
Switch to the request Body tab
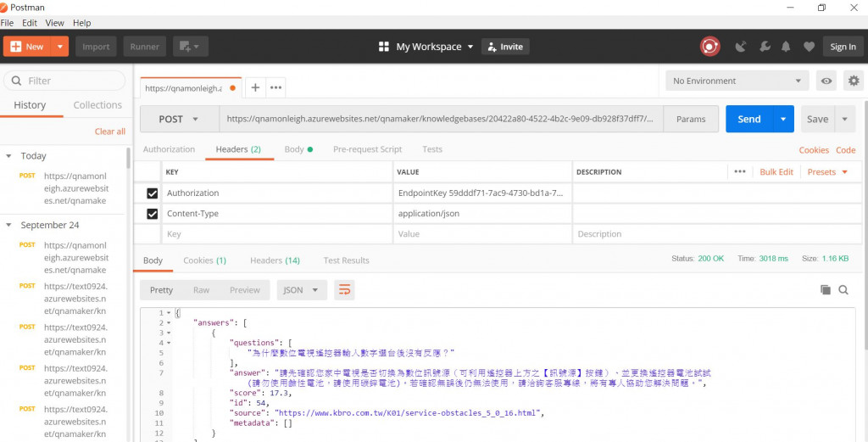[x=298, y=149]
